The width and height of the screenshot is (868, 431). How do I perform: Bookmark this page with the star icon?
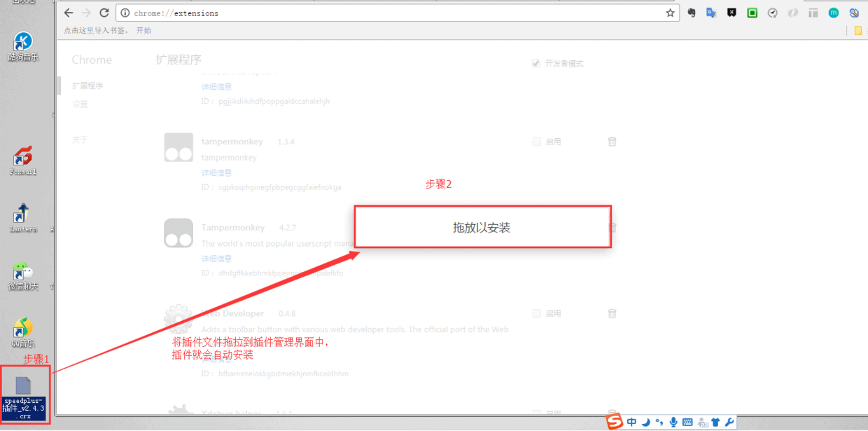[x=670, y=13]
